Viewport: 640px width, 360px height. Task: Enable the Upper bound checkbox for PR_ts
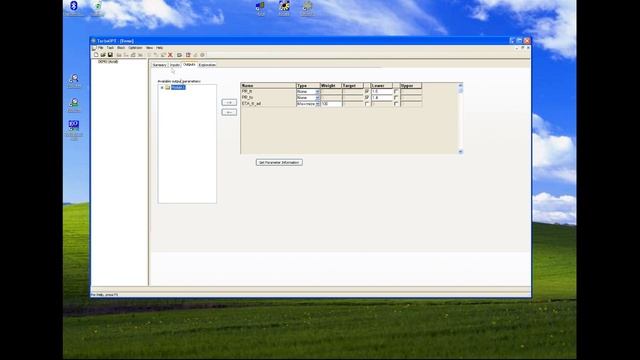coord(396,98)
